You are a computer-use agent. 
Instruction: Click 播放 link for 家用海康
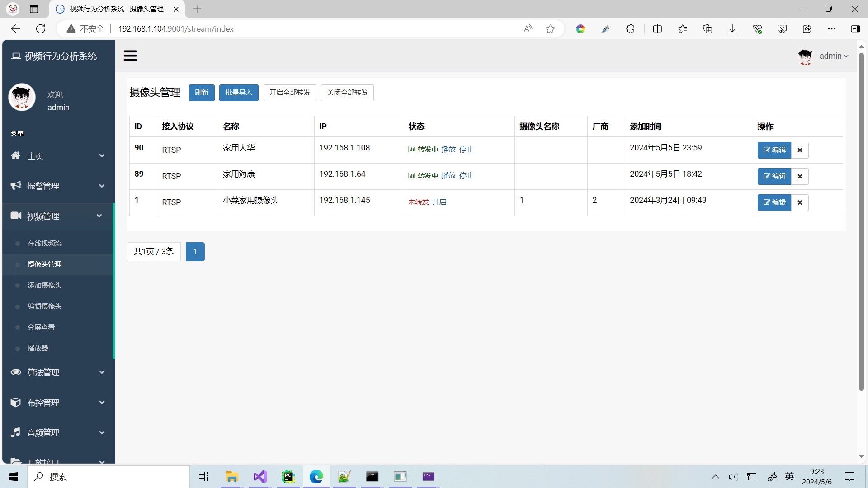click(x=448, y=176)
